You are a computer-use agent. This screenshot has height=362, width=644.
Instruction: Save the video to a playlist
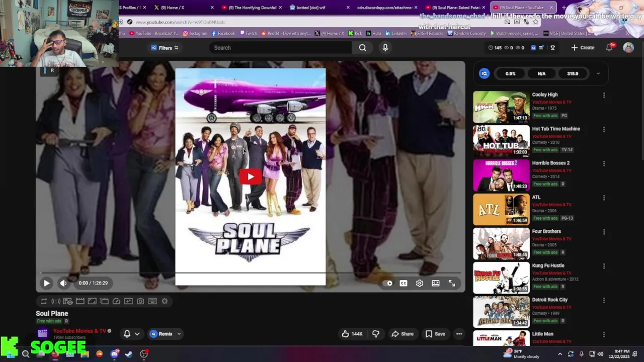435,334
